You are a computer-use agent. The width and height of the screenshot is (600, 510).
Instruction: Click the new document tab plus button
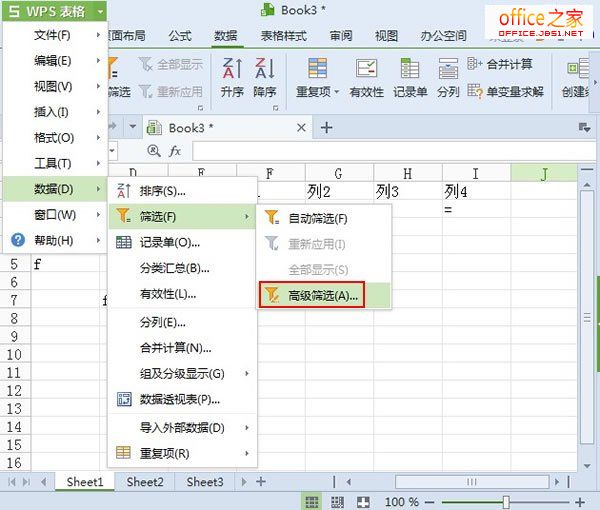(326, 127)
